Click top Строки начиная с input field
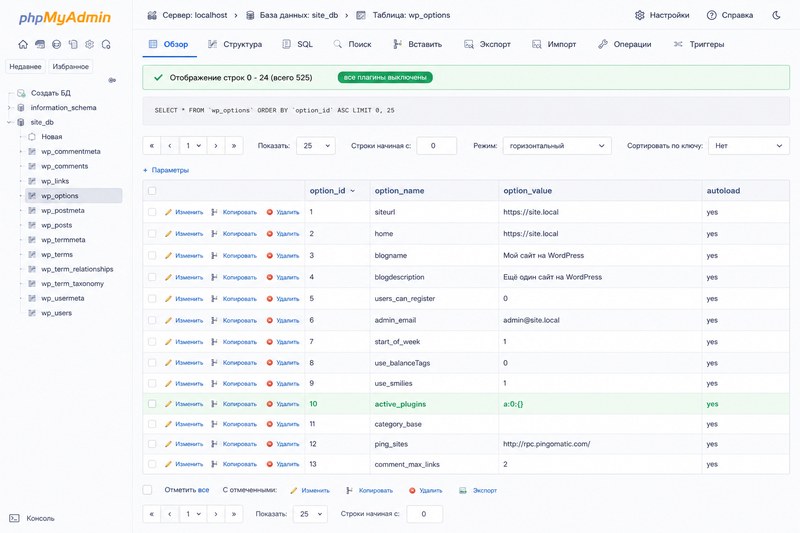 [437, 146]
